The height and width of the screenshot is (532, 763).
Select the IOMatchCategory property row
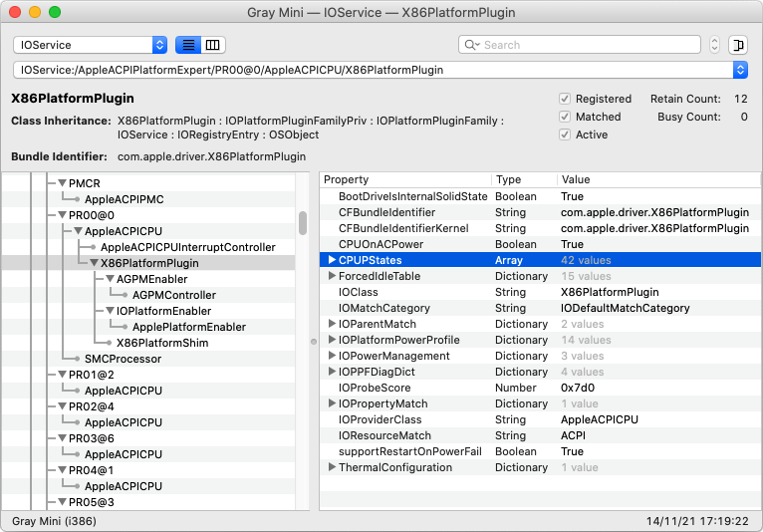pyautogui.click(x=540, y=308)
